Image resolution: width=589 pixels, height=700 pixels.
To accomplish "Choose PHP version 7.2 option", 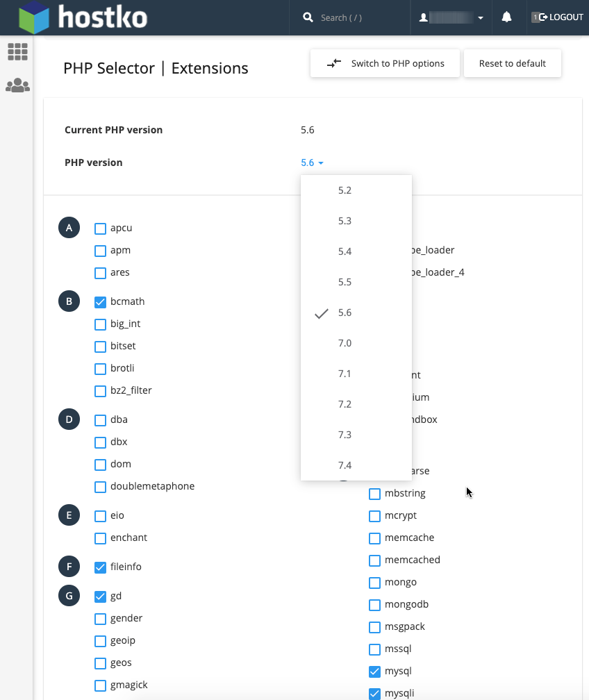I will [x=345, y=404].
